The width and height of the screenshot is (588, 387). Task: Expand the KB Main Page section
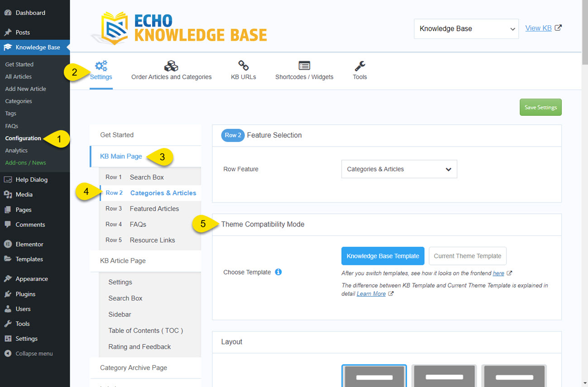[145, 156]
